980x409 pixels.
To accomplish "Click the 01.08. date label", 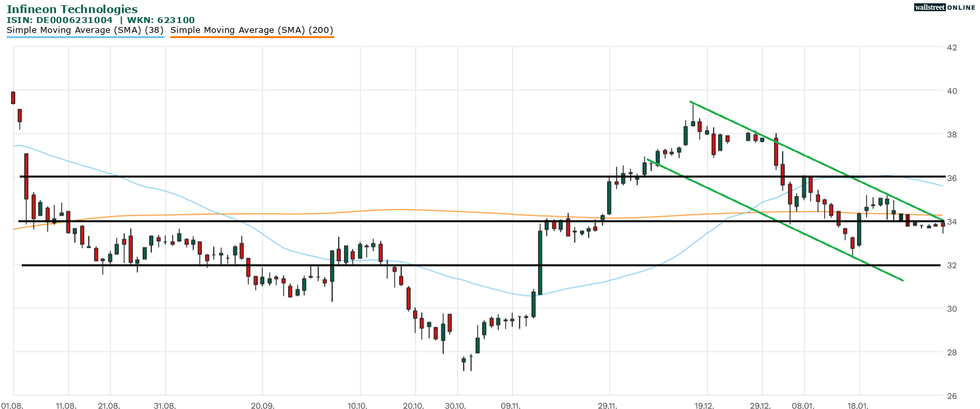I will pyautogui.click(x=12, y=406).
